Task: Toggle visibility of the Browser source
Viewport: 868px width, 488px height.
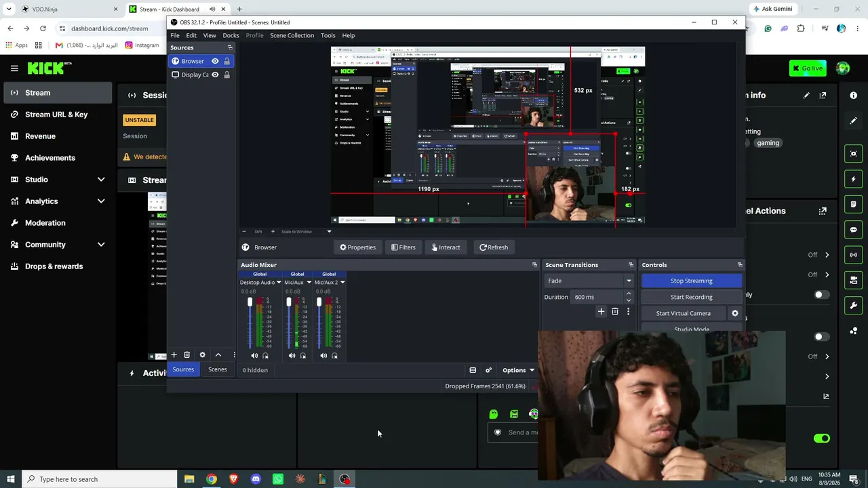Action: pyautogui.click(x=215, y=61)
